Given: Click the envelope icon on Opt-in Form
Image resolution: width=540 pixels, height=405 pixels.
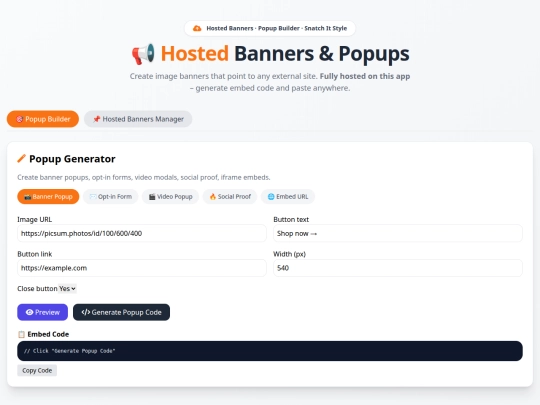Looking at the screenshot, I should click(x=93, y=197).
